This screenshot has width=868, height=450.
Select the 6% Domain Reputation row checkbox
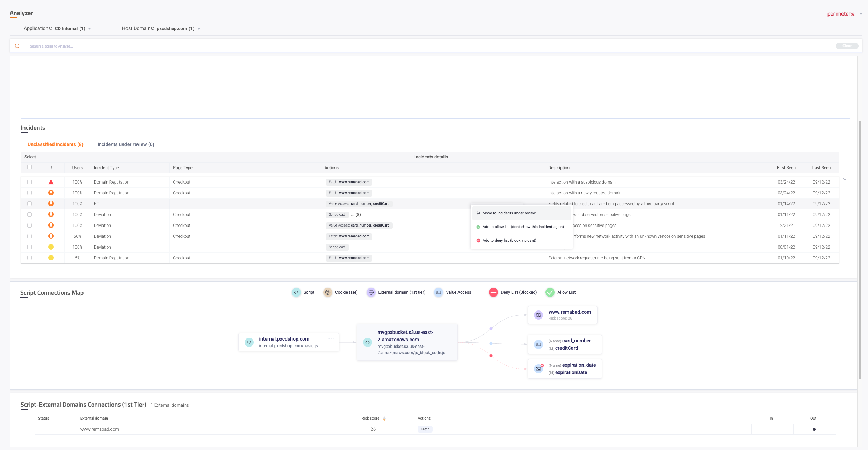coord(29,258)
